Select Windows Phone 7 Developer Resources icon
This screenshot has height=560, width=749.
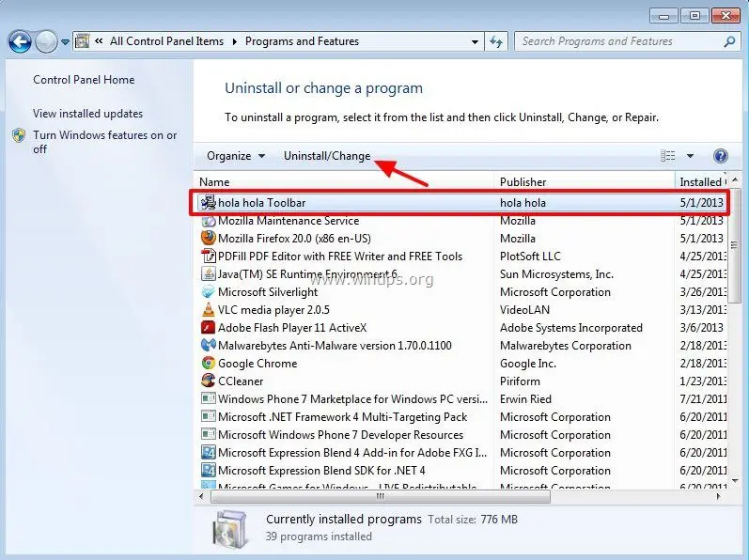tap(209, 434)
